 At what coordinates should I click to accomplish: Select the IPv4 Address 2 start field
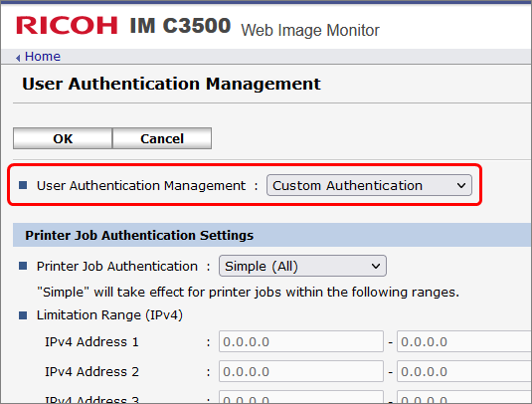301,371
